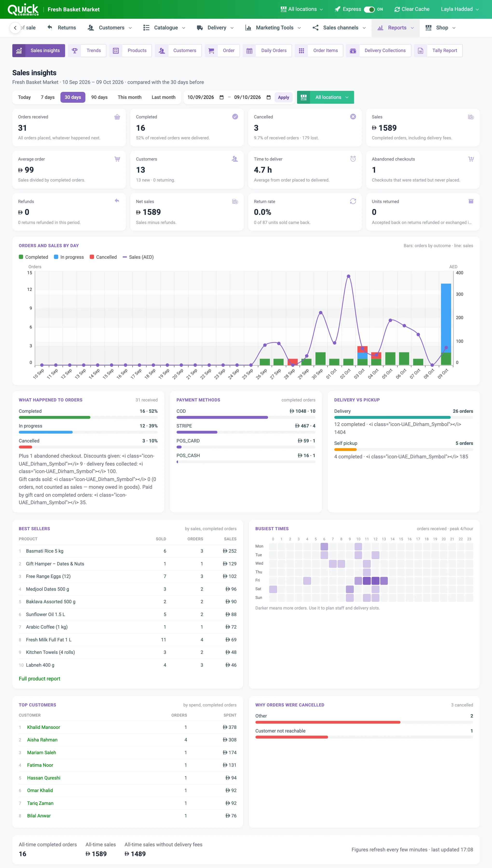Select the 7 days range tab
This screenshot has width=492, height=868.
pyautogui.click(x=48, y=97)
